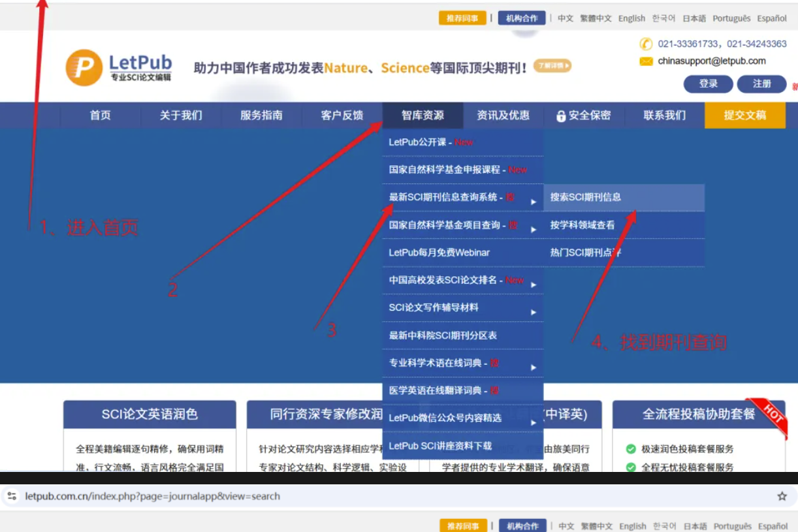Switch language to Português in top bar
The height and width of the screenshot is (532, 798).
click(731, 18)
